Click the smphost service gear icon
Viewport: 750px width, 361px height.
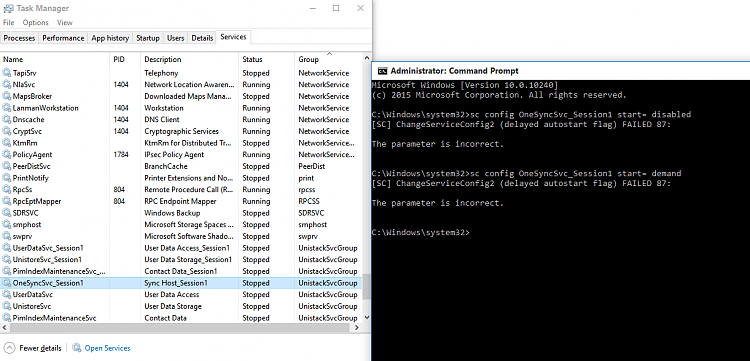(x=6, y=225)
